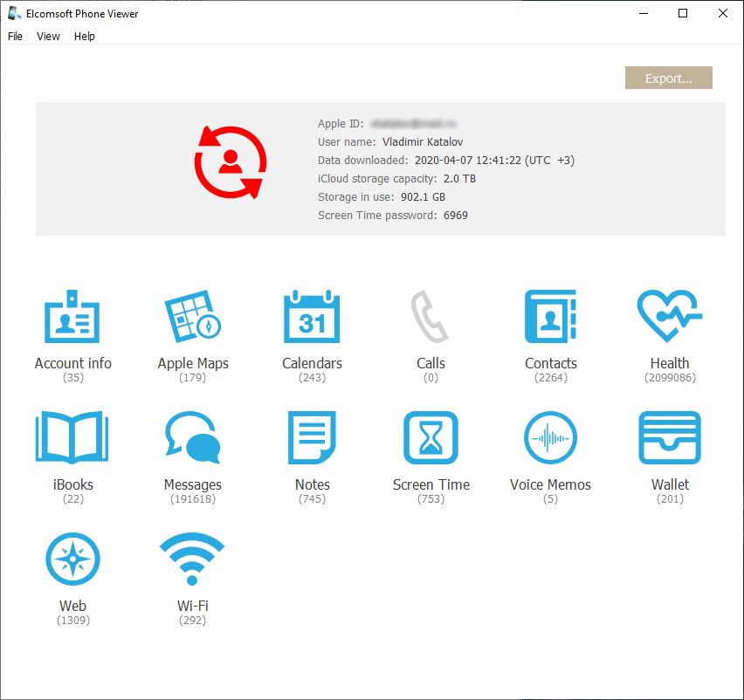Select the Calendars icon
744x700 pixels.
(312, 318)
